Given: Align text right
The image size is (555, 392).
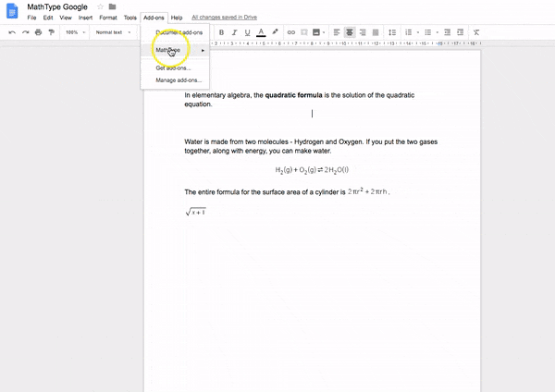Looking at the screenshot, I should (363, 32).
